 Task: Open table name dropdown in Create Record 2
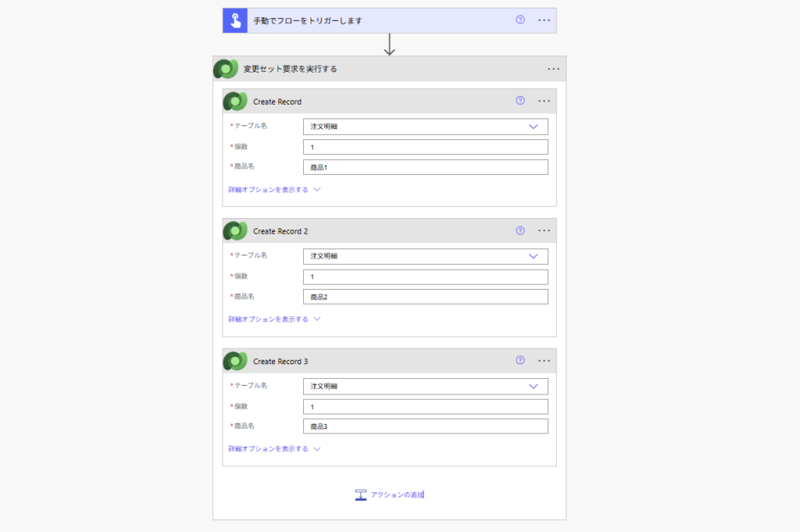pyautogui.click(x=534, y=256)
